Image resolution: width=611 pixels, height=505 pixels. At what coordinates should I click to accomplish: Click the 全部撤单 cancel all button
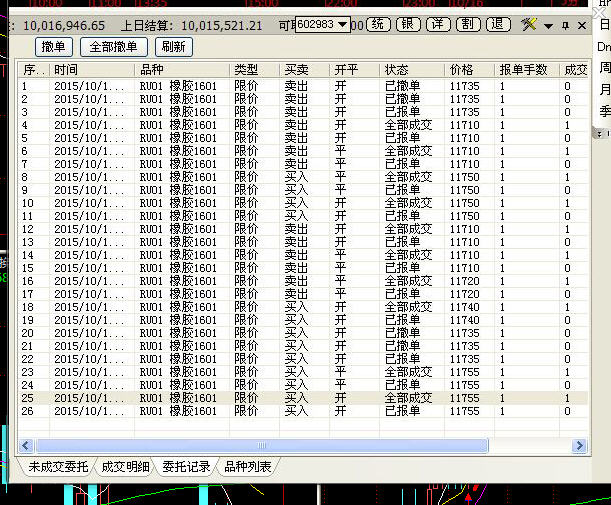click(x=113, y=46)
